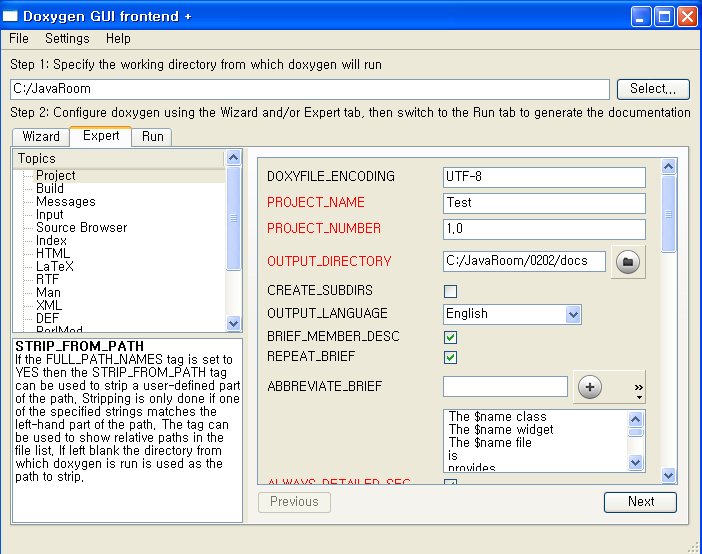Select 'The $name class' list entry
Screen dimensions: 702x554
(497, 417)
